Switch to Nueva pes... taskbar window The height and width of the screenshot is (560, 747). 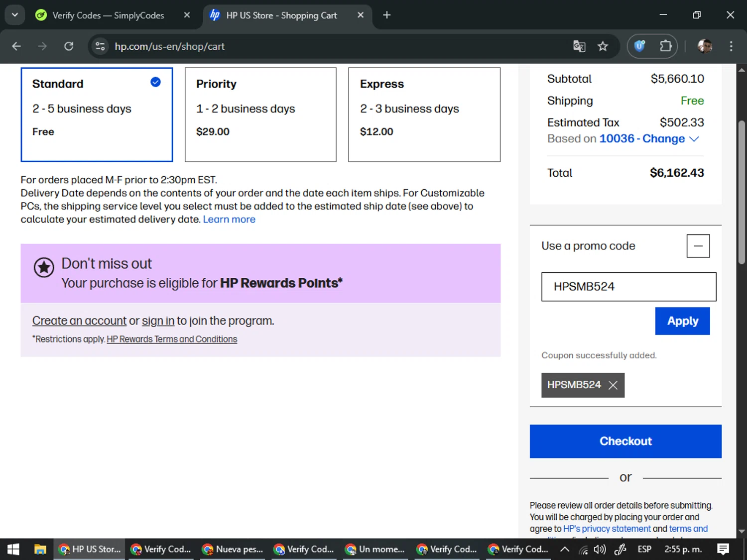click(233, 549)
